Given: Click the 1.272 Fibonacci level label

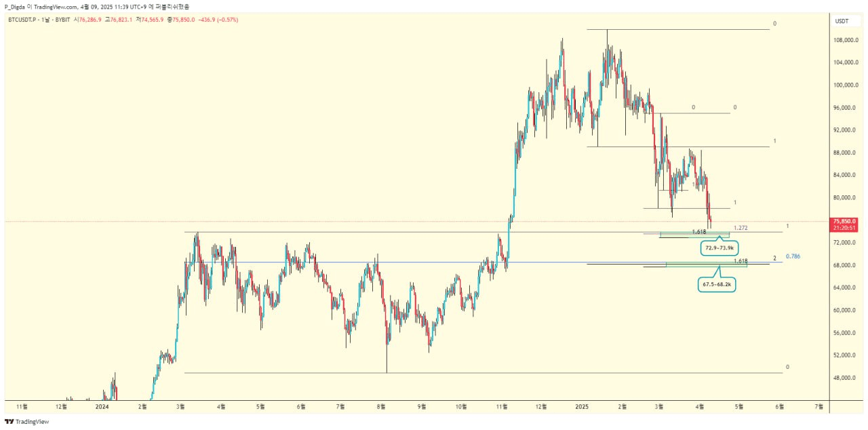Looking at the screenshot, I should [741, 228].
